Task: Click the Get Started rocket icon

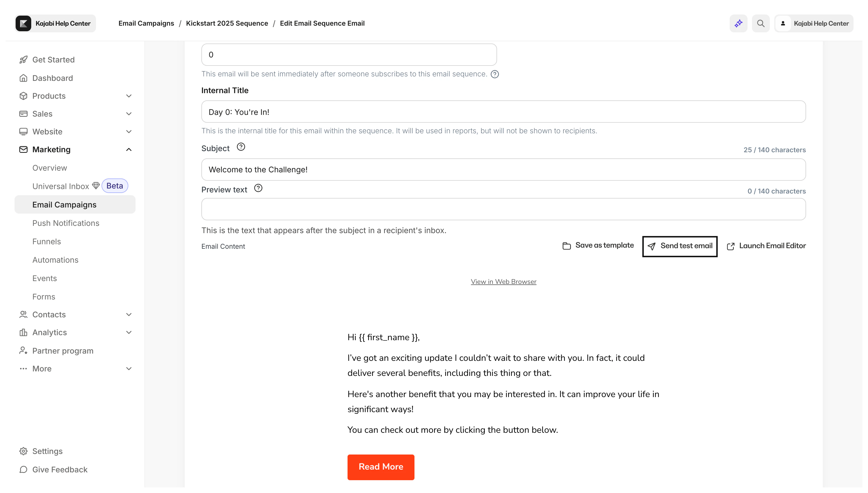Action: (x=23, y=59)
